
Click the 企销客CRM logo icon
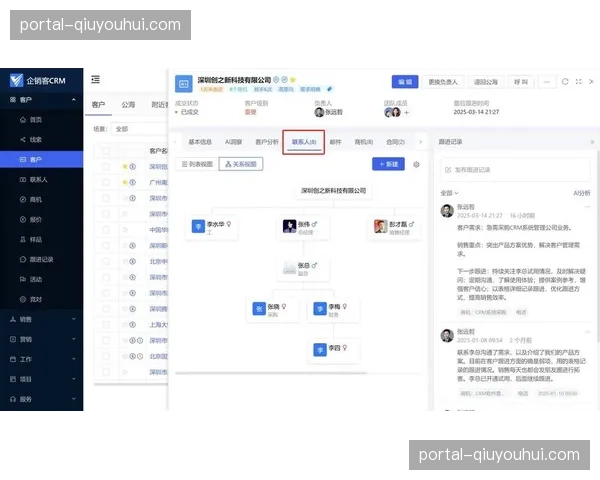pos(16,80)
